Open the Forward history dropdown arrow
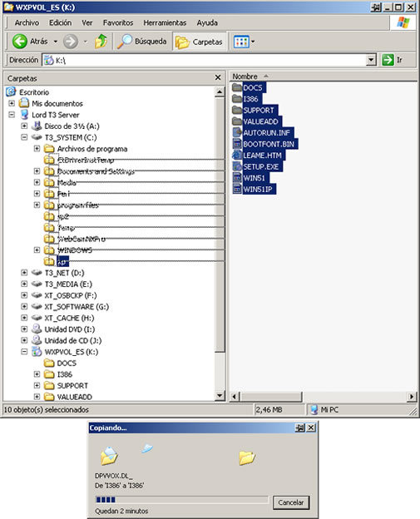 point(86,42)
